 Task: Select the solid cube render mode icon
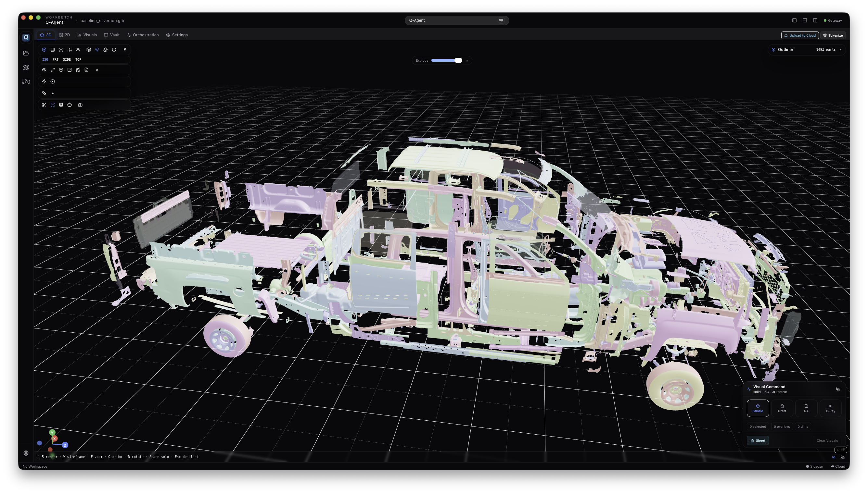point(44,50)
